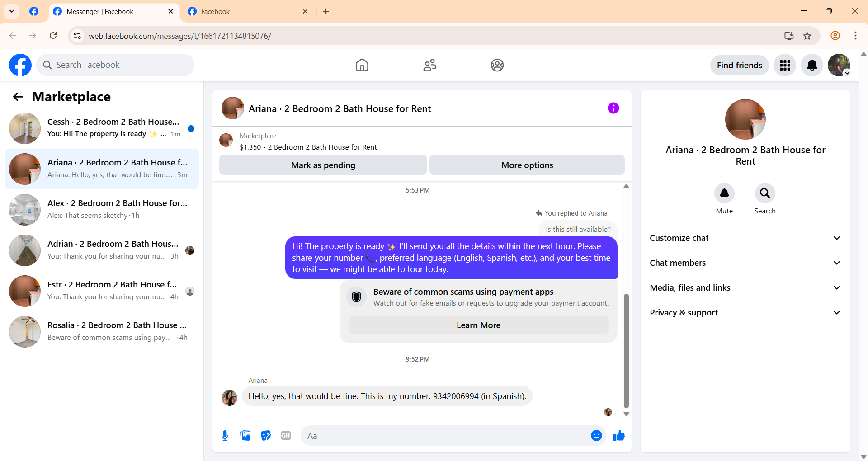This screenshot has width=868, height=461.
Task: Open your account profile picture menu
Action: [x=839, y=66]
